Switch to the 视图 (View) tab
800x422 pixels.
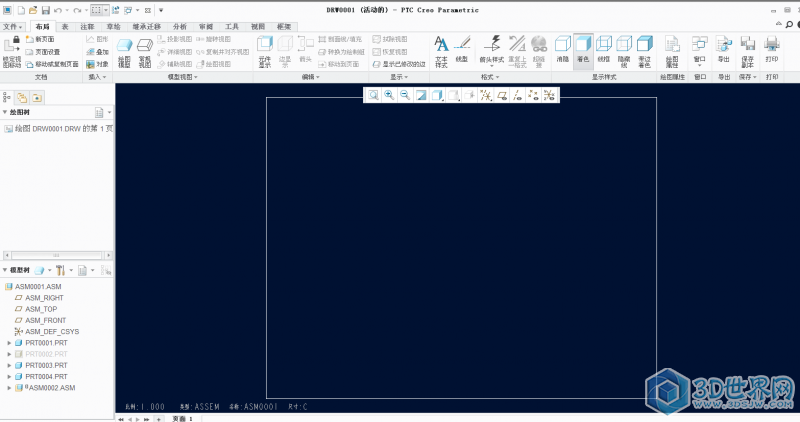click(258, 27)
